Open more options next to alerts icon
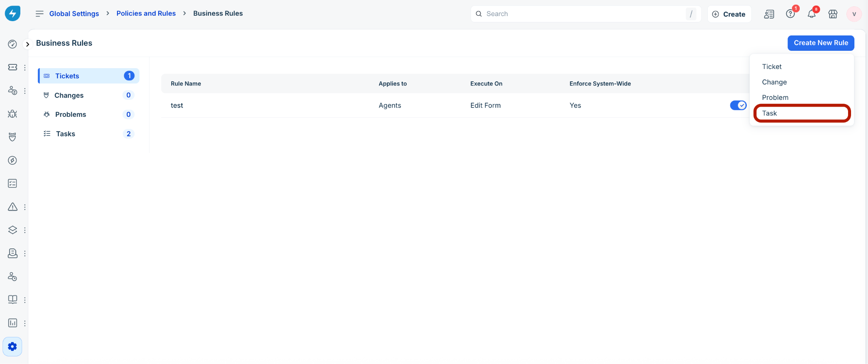Image resolution: width=868 pixels, height=364 pixels. tap(25, 207)
